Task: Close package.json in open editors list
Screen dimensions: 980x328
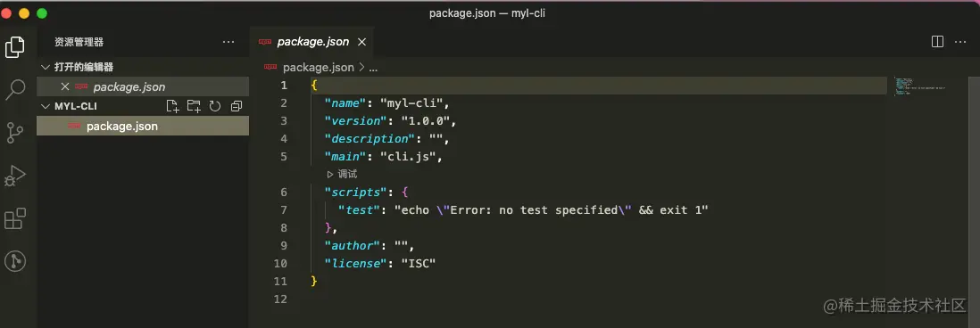Action: pos(64,86)
